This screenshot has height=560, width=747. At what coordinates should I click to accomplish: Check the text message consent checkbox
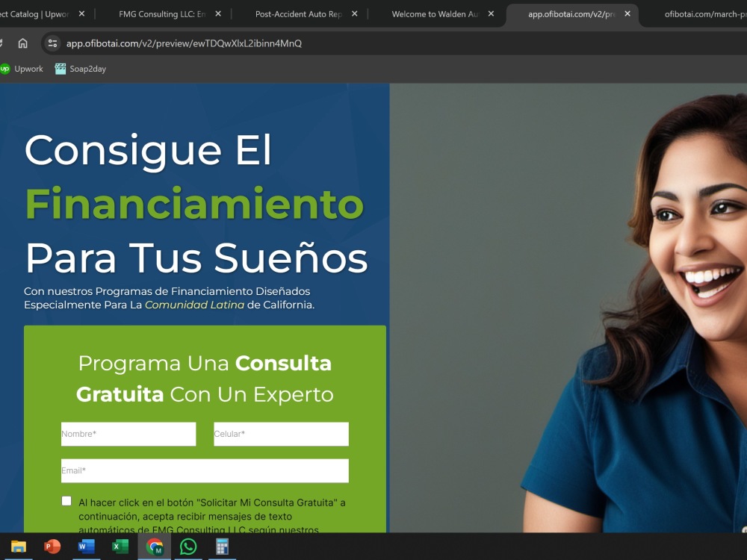[x=66, y=501]
